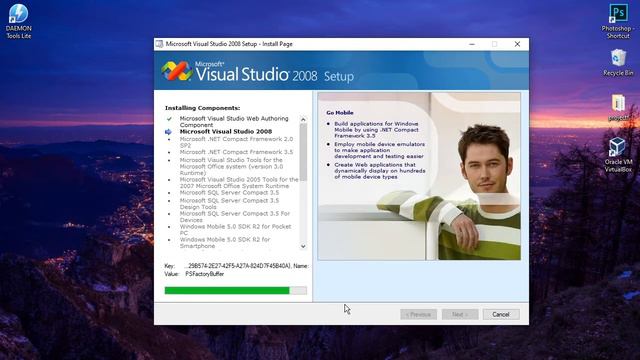Click the window title 'Microsoft Visual Studio 2008 Setup - Install Page'
The image size is (640, 360).
[x=229, y=44]
